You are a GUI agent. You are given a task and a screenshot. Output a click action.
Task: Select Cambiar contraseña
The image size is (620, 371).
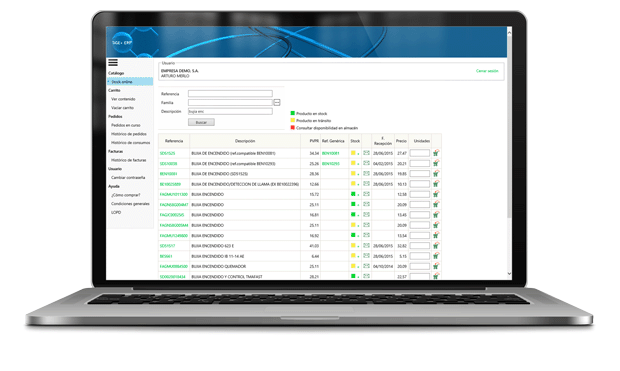[x=128, y=178]
